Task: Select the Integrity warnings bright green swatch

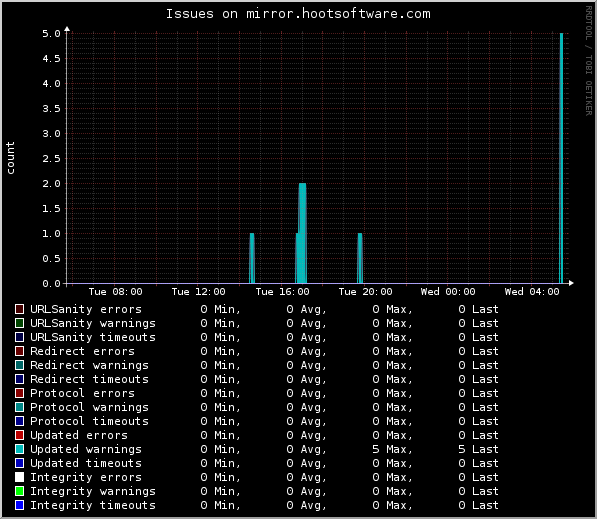Action: point(19,491)
